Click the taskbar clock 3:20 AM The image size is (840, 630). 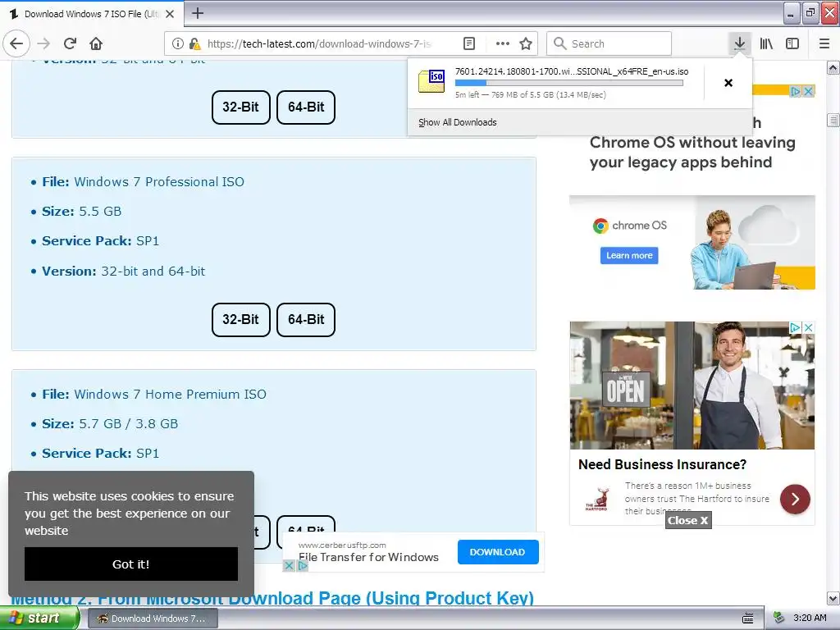(x=810, y=618)
